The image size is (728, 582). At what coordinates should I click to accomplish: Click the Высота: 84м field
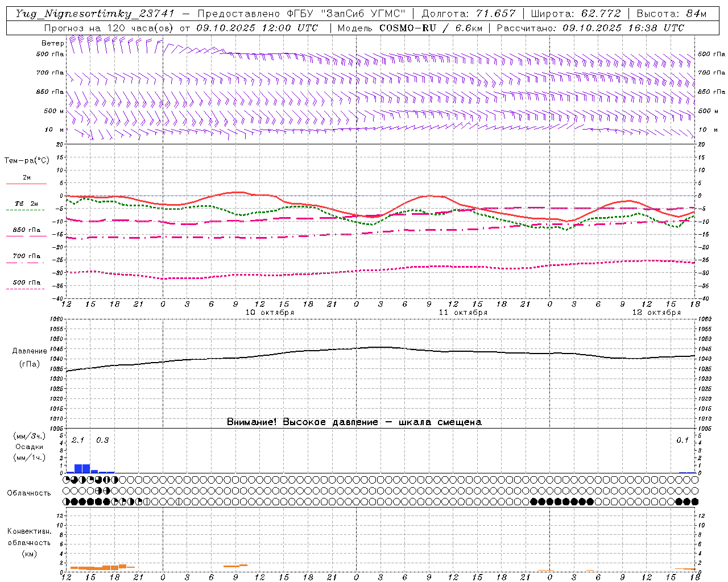(x=672, y=14)
